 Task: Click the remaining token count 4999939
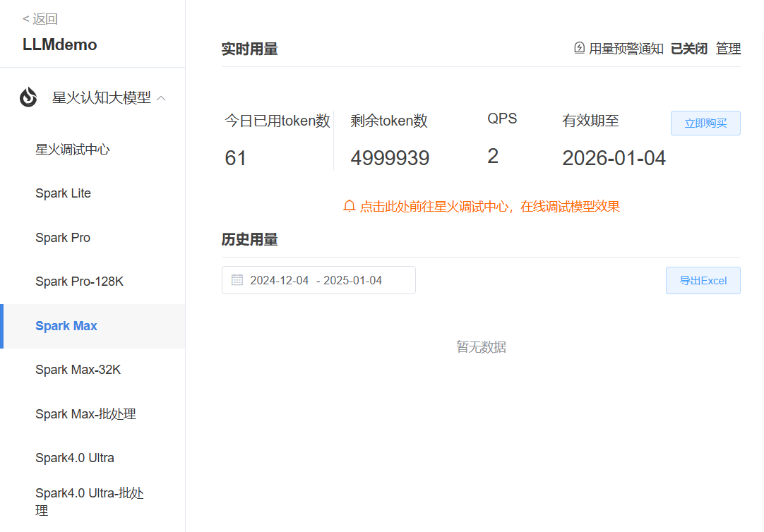[x=390, y=158]
